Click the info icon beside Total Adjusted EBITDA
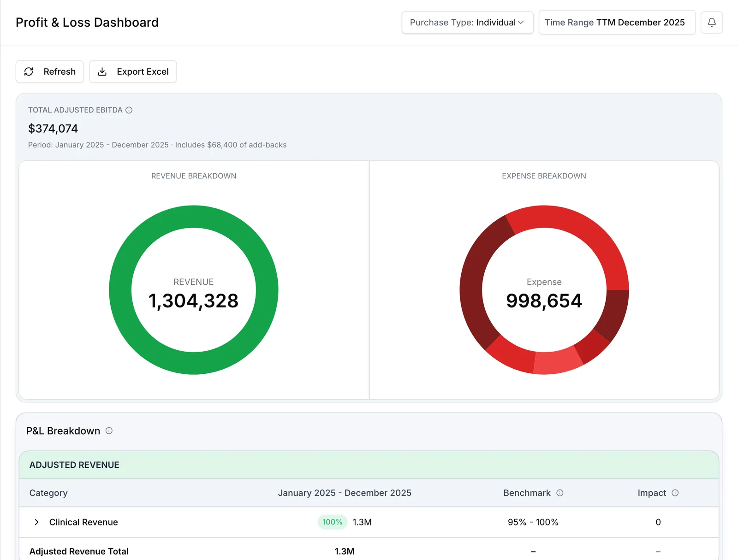Screen dimensions: 738x560 click(129, 110)
